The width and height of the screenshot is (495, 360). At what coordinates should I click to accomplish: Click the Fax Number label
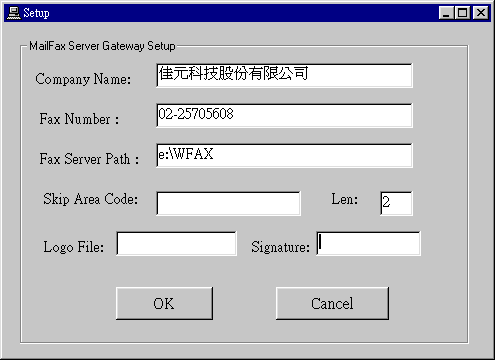click(x=79, y=119)
